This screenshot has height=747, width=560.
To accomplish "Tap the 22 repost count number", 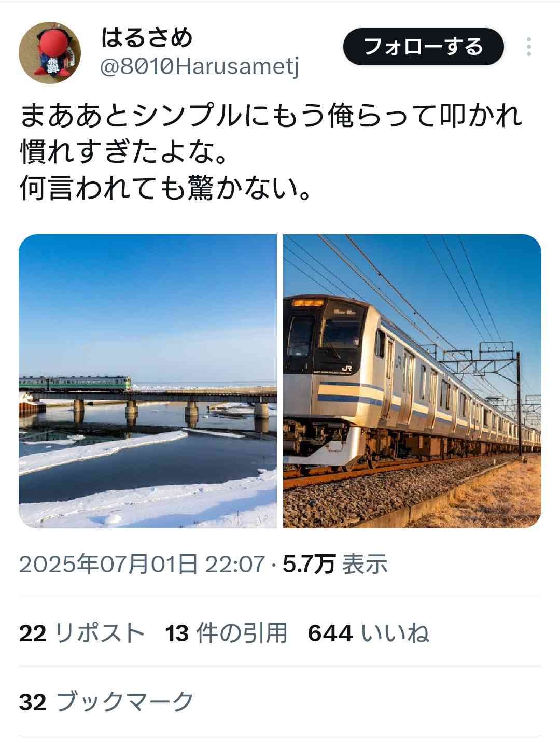I will click(33, 633).
